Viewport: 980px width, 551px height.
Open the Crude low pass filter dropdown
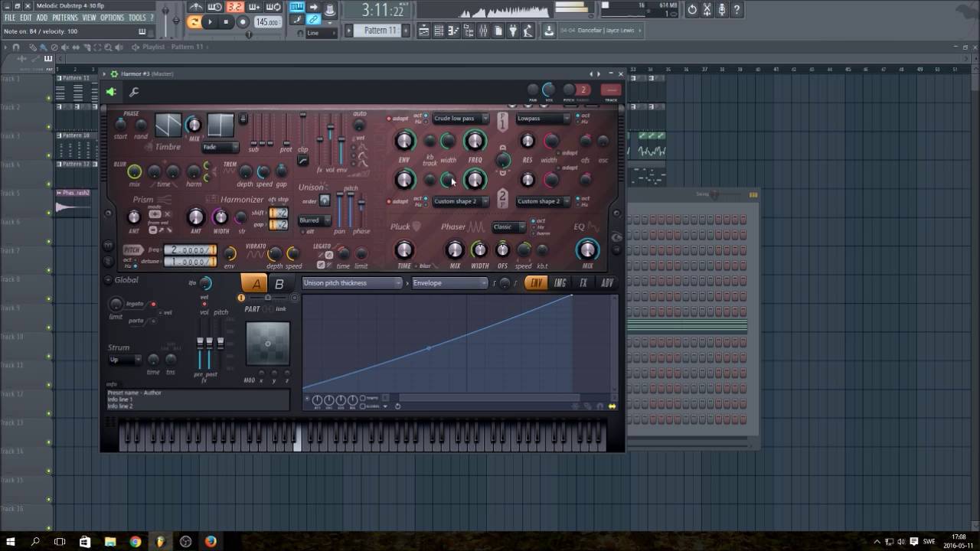click(460, 119)
